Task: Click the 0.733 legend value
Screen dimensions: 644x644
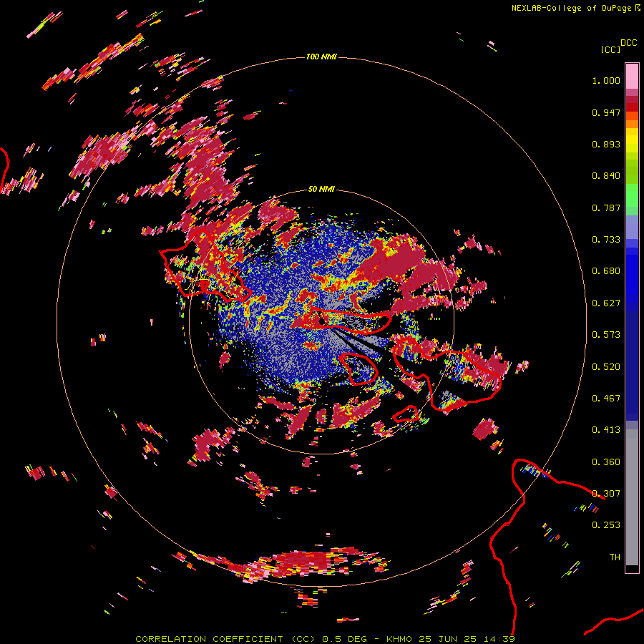Action: click(606, 240)
